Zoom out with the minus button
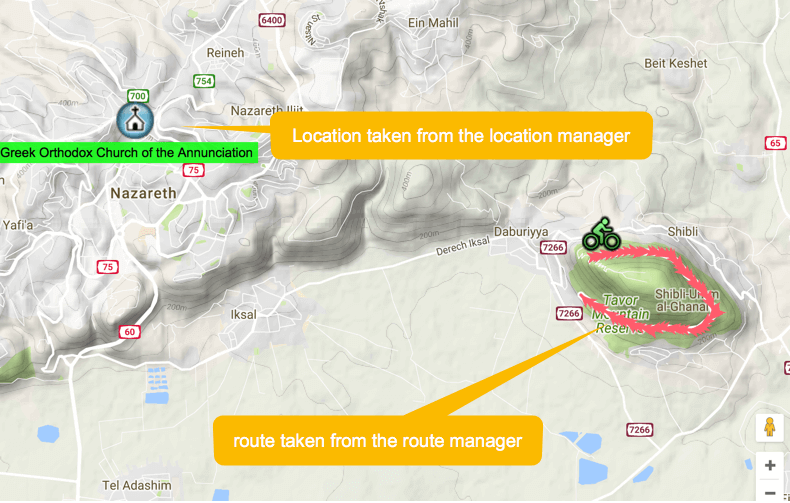790x503 pixels. (x=769, y=492)
